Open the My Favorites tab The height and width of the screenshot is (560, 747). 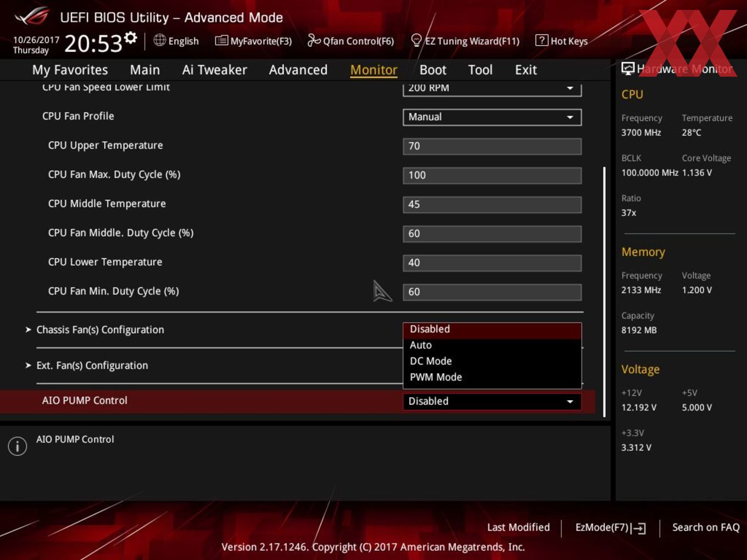[70, 70]
